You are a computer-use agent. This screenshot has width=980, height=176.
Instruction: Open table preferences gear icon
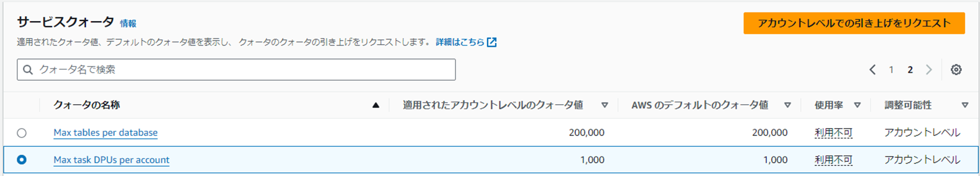click(x=956, y=70)
